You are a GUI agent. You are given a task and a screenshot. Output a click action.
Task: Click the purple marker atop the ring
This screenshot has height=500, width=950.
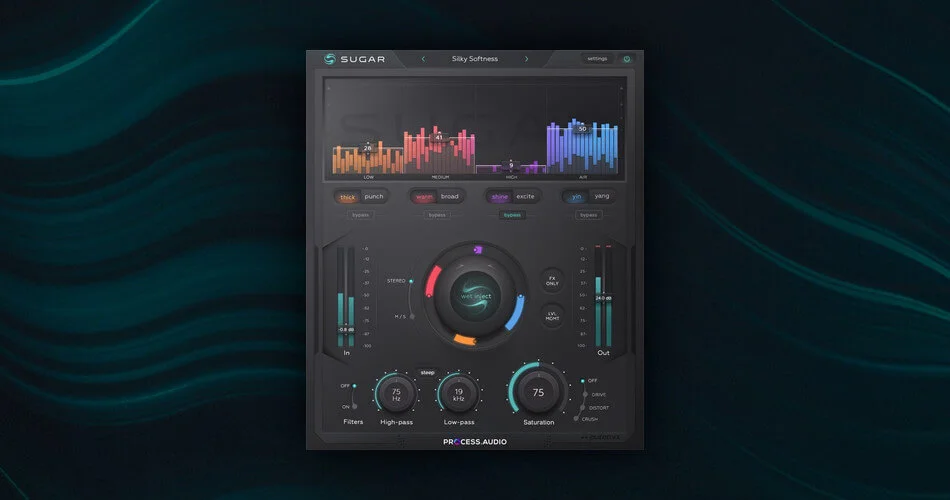coord(477,249)
